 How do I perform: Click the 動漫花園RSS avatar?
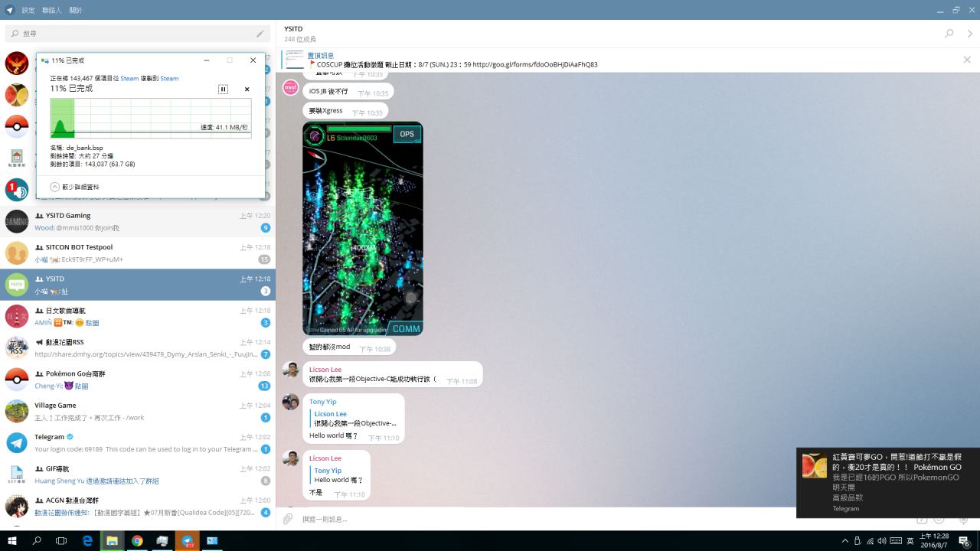pyautogui.click(x=17, y=348)
